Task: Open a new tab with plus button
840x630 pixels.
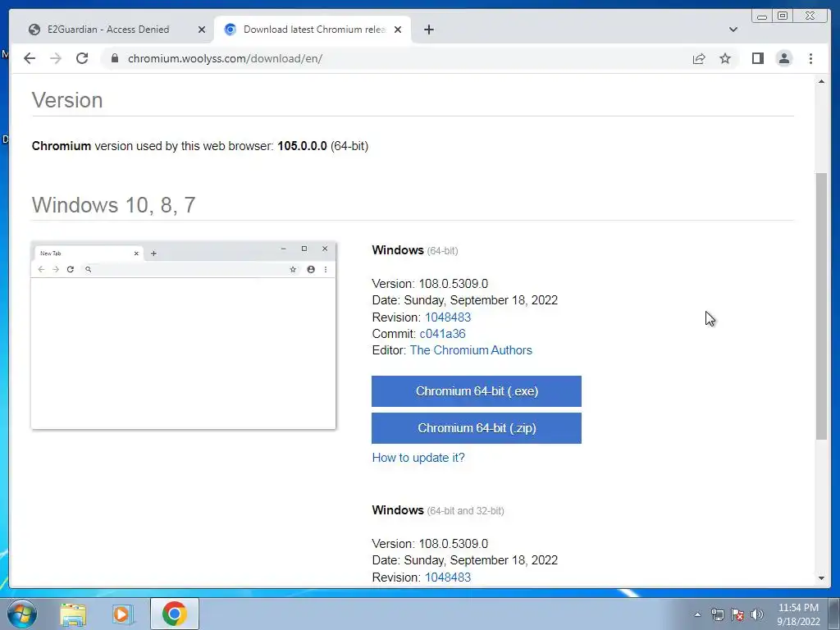Action: [x=428, y=30]
